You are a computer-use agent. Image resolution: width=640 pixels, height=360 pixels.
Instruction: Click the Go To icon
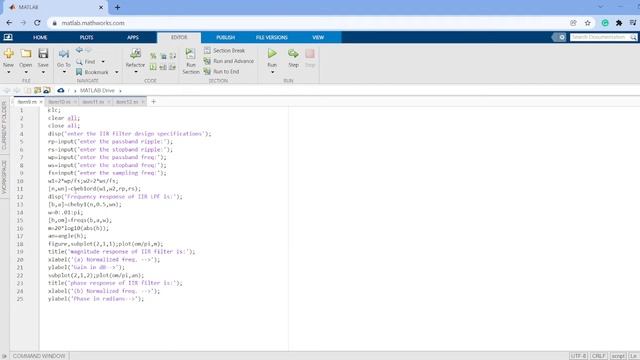(64, 54)
